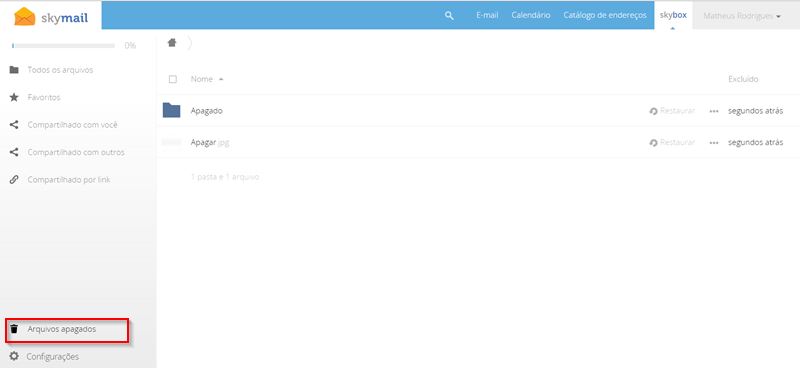Click the search magnifier icon

click(x=449, y=16)
